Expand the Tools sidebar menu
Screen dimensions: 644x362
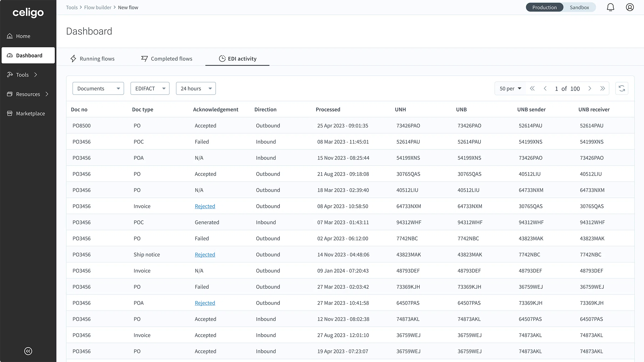[x=22, y=75]
